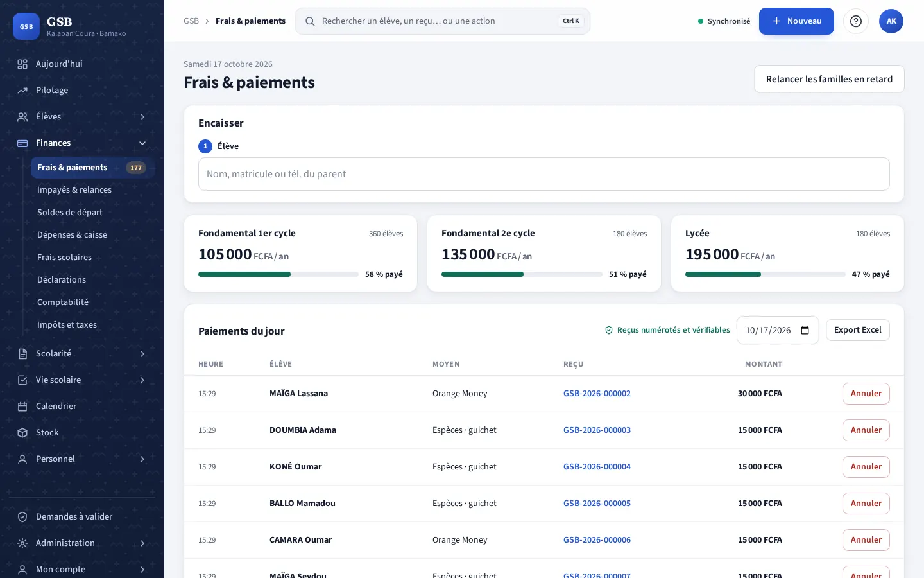Click the Élèves people icon
This screenshot has width=924, height=578.
(22, 117)
